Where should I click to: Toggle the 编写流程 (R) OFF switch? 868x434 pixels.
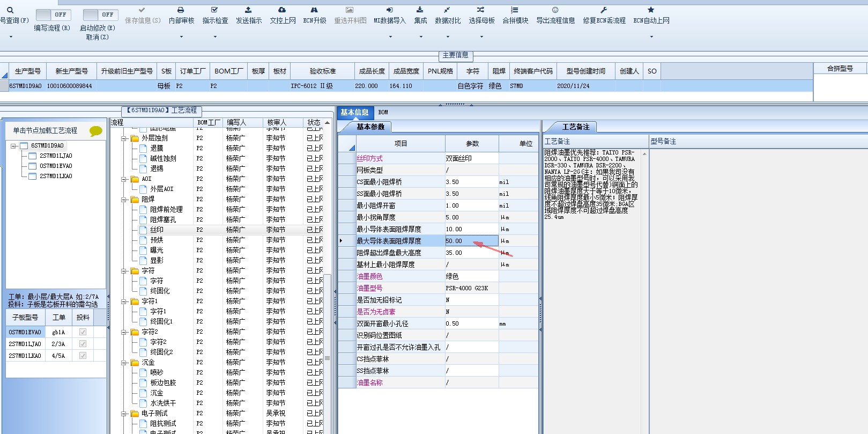point(53,15)
